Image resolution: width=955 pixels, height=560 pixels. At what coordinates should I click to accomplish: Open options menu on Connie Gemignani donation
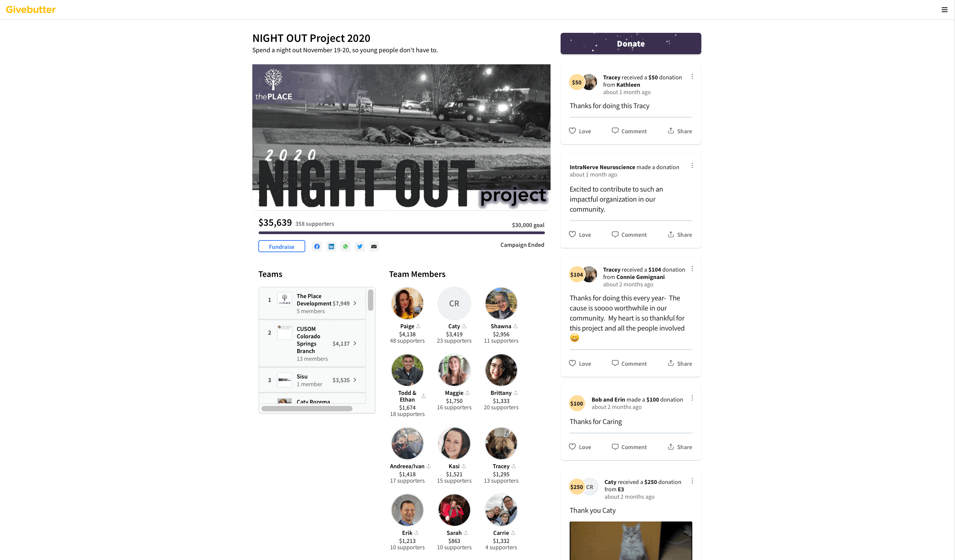[x=692, y=269]
